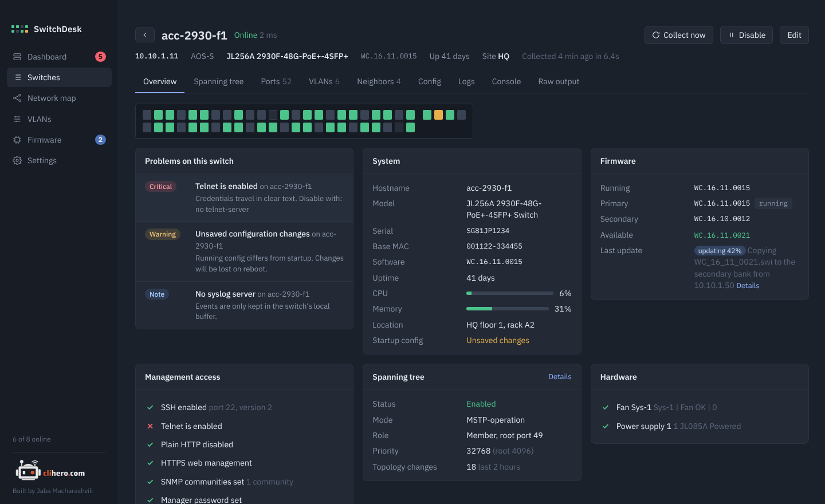
Task: Click the VLANs sliders icon in sidebar
Action: click(x=17, y=119)
